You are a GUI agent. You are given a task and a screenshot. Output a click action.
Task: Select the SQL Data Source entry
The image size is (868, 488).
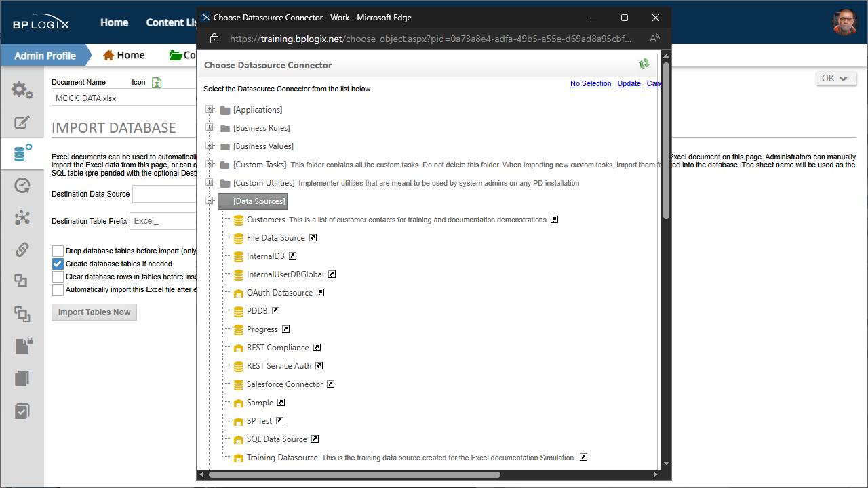(x=277, y=439)
